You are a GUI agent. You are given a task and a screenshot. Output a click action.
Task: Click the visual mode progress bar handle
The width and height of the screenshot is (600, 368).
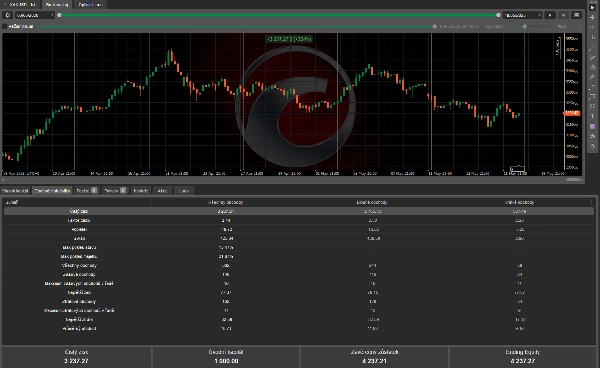pos(435,26)
